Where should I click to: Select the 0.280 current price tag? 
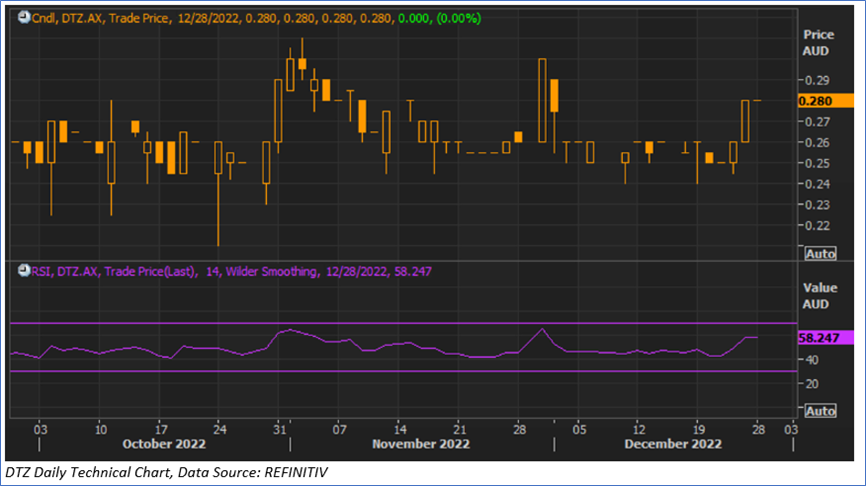coord(825,101)
